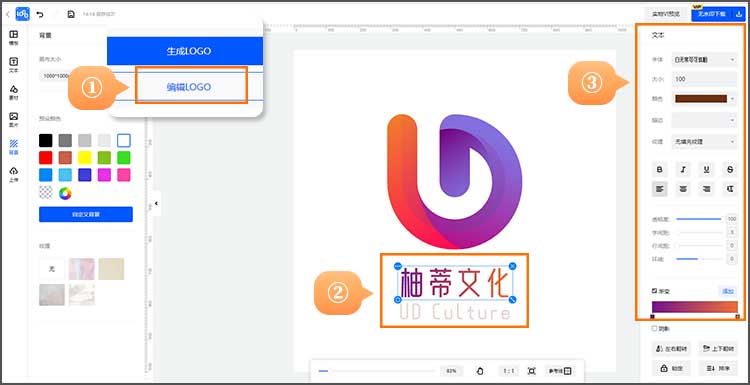Viewport: 750px width, 385px height.
Task: Click the save file icon in the top bar
Action: (x=71, y=14)
